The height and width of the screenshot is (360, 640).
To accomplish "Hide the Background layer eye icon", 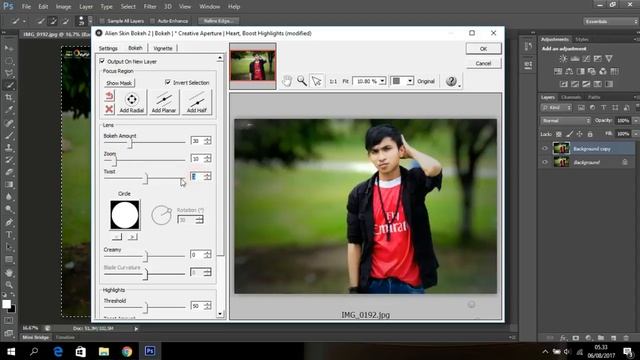I will [x=545, y=162].
